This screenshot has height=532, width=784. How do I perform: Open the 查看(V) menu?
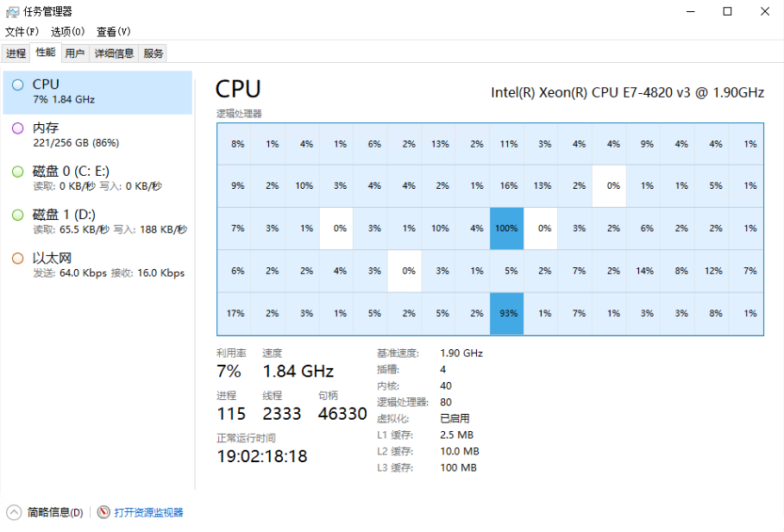(114, 32)
